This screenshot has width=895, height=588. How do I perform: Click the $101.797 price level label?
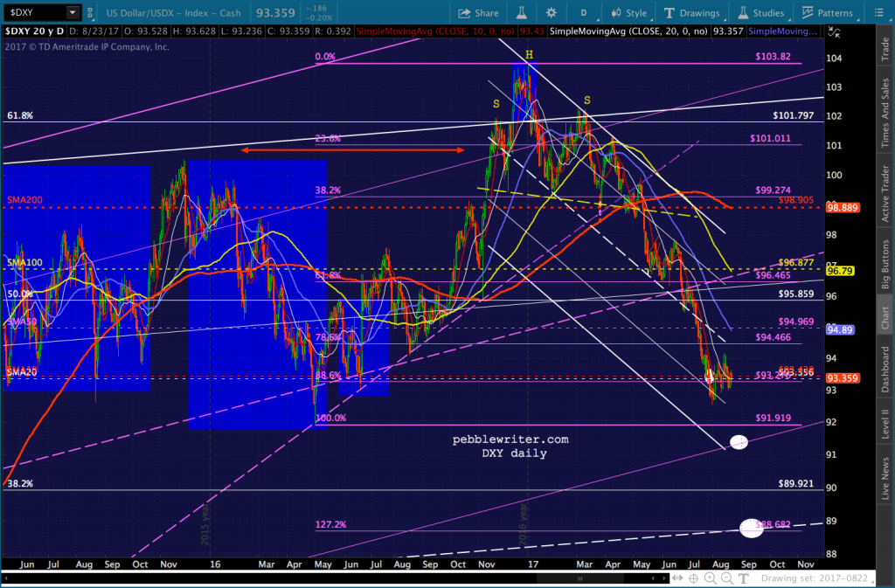pos(794,116)
